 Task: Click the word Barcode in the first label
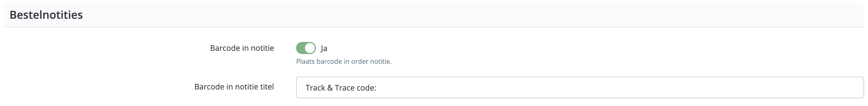tap(225, 48)
